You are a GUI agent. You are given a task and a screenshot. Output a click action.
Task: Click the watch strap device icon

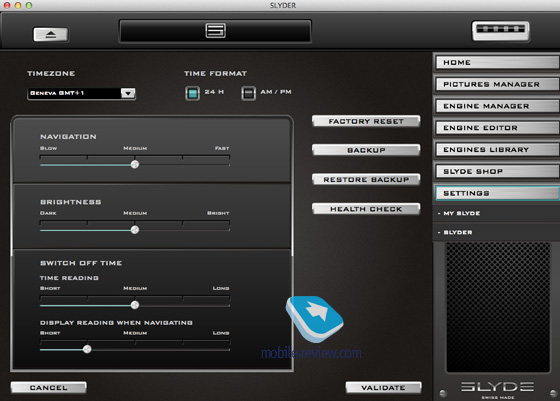click(501, 31)
